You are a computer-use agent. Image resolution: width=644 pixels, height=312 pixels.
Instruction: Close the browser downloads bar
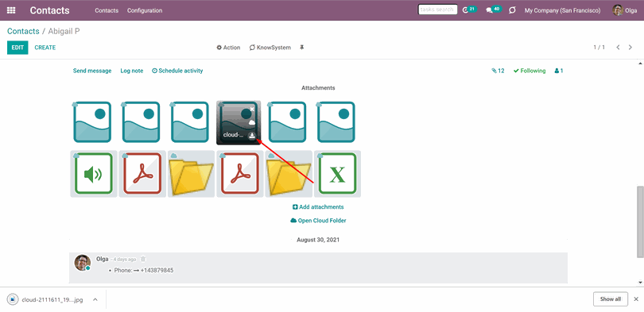(636, 299)
